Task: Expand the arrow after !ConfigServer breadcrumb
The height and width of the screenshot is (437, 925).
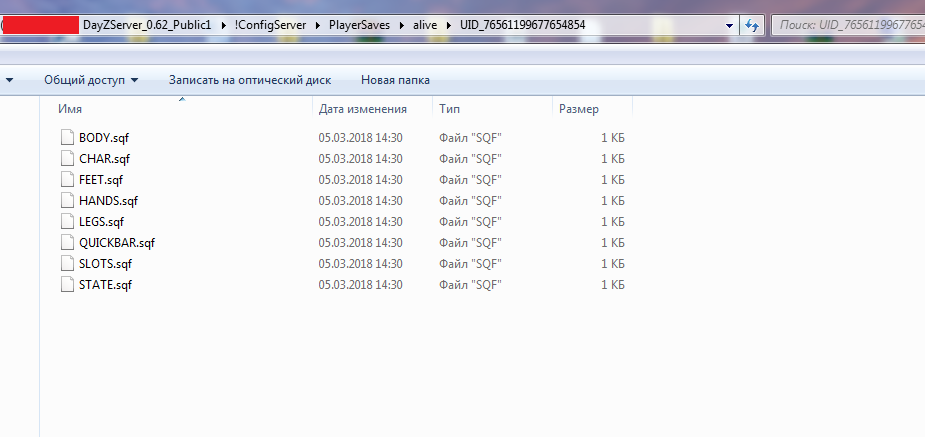Action: pyautogui.click(x=318, y=25)
